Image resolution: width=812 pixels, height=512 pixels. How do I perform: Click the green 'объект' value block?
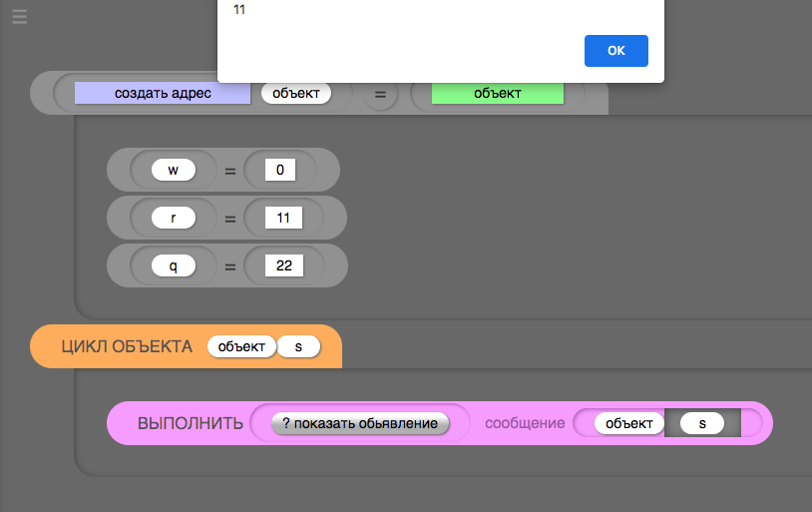tap(498, 93)
